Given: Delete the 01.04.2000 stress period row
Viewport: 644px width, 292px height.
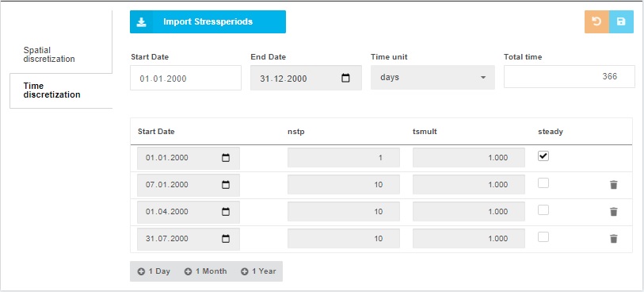Looking at the screenshot, I should tap(614, 212).
